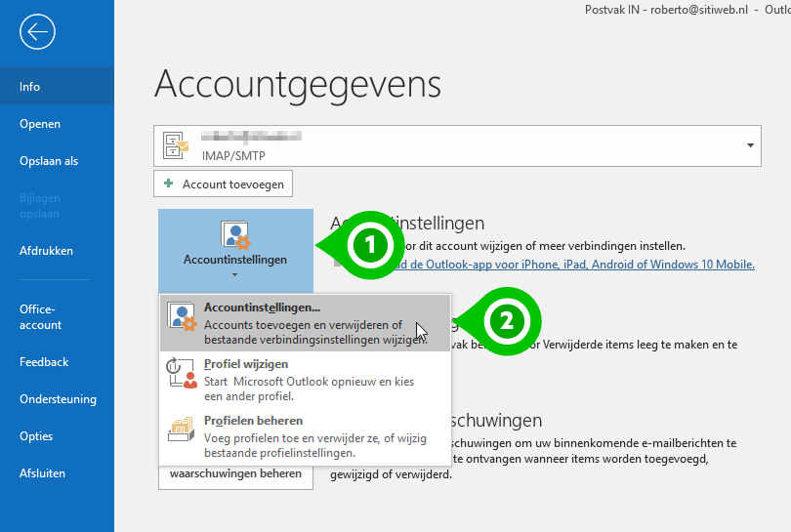Select Profiel wijzigen menu entry

coord(306,380)
